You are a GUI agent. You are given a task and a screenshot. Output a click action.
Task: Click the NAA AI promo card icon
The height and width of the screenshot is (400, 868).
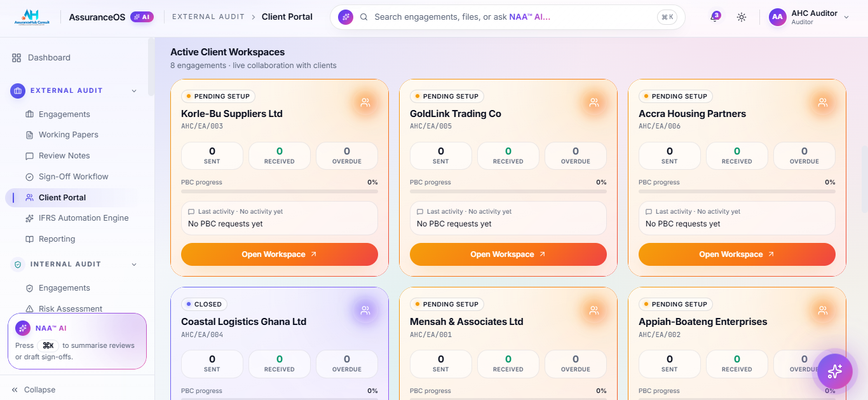click(23, 328)
